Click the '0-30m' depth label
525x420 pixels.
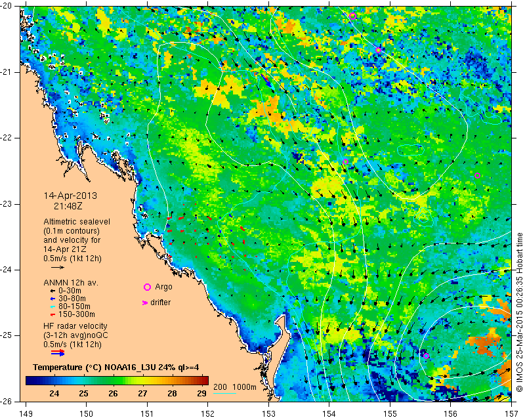point(70,291)
